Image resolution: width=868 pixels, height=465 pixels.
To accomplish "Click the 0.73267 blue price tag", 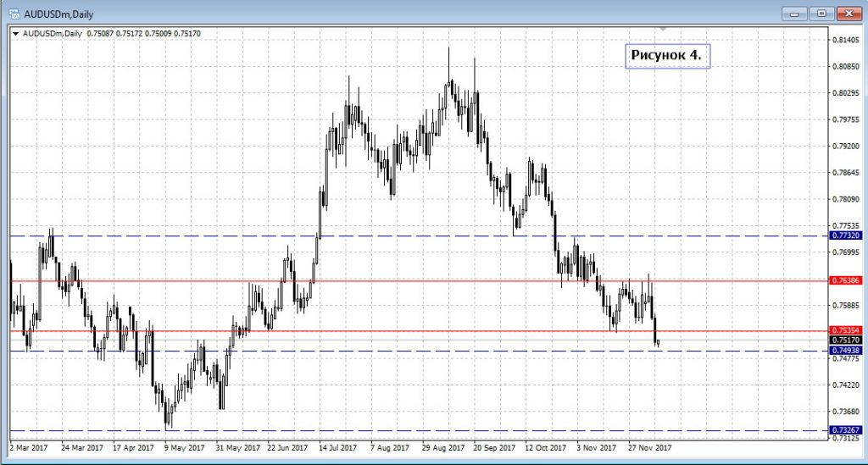I will (845, 430).
